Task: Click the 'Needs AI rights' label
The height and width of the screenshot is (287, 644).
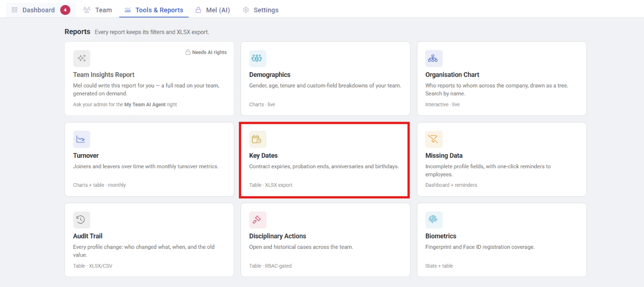Action: (209, 52)
